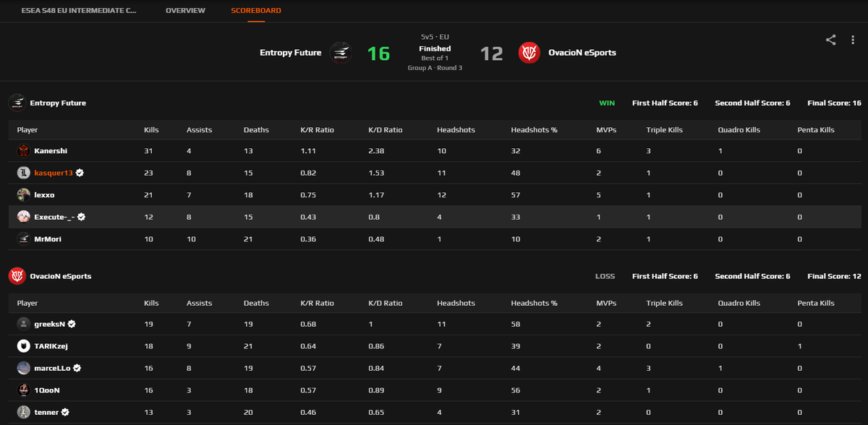Screen dimensions: 868x425
Task: Click OvacioN eSports team icon above second table
Action: pyautogui.click(x=17, y=275)
